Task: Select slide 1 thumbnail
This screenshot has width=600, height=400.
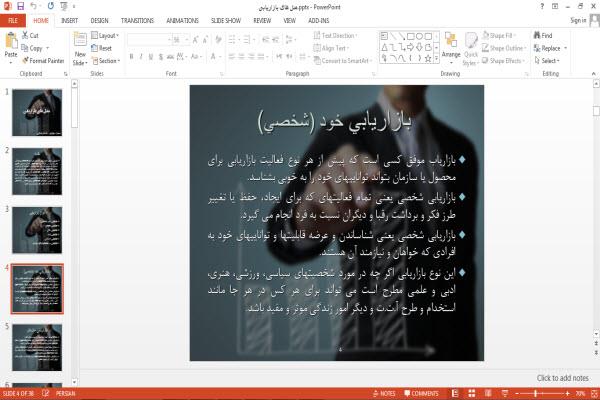Action: click(x=37, y=113)
